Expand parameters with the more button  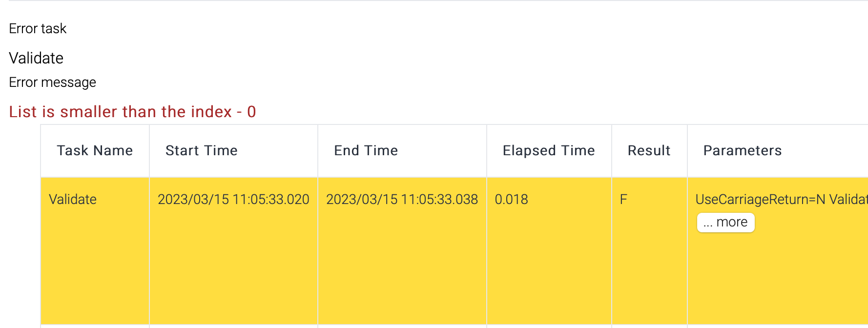point(725,223)
